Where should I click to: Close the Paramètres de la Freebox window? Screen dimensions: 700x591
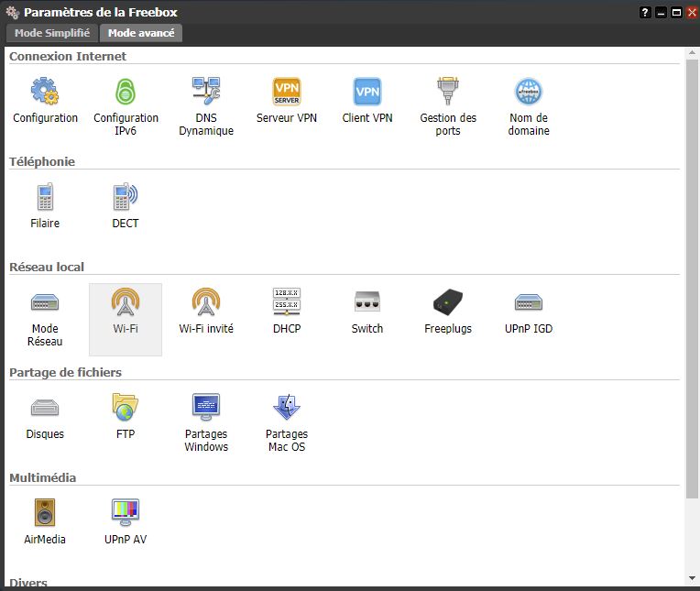pos(693,13)
